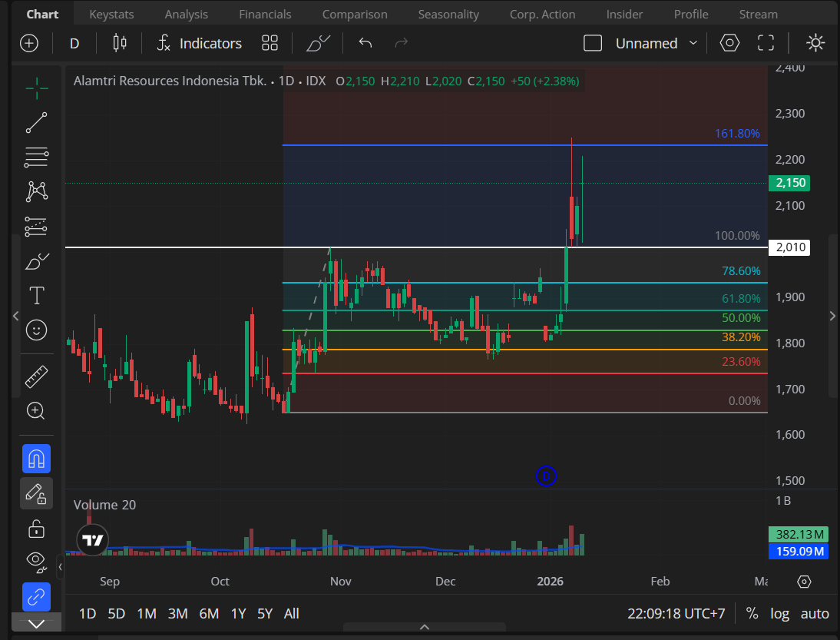Image resolution: width=840 pixels, height=640 pixels.
Task: Click the TradingView logo
Action: [x=93, y=540]
